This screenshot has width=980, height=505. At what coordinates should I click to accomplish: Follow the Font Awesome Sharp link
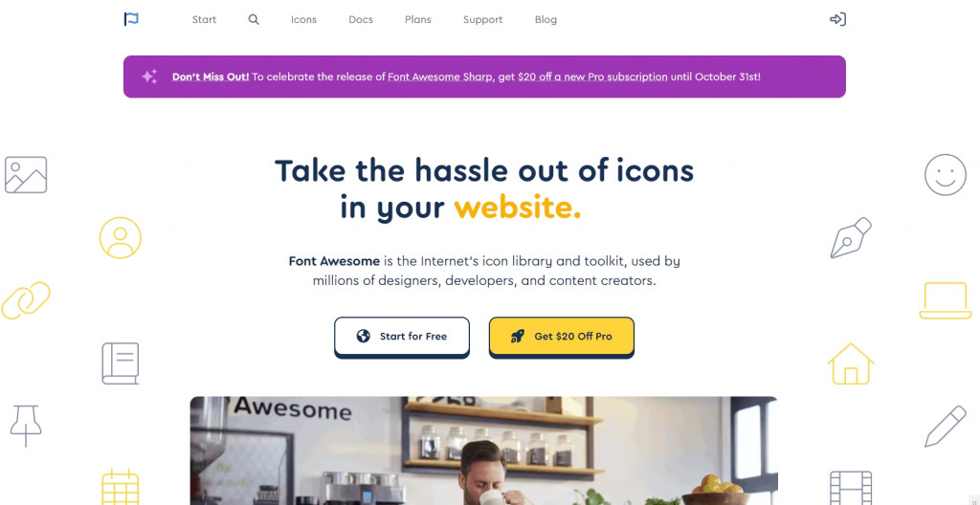(441, 77)
